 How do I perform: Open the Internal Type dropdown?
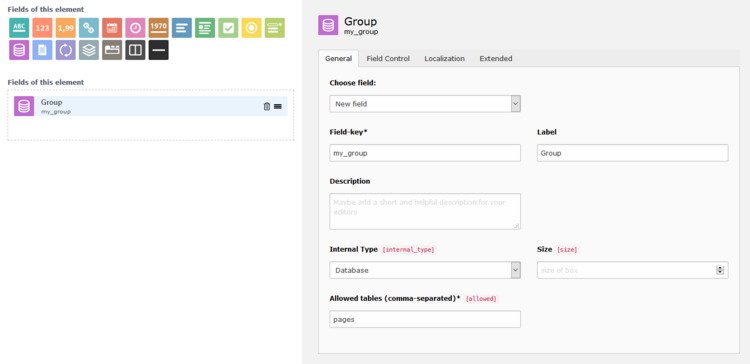coord(425,270)
